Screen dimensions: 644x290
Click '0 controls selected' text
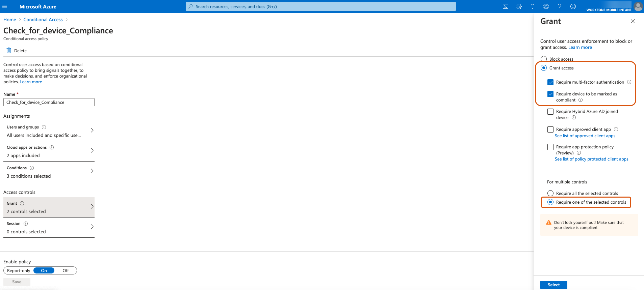tap(26, 232)
